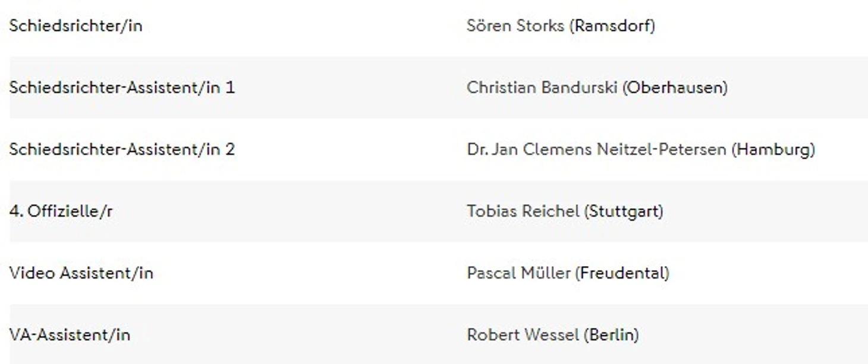Click Pascal Müller (Freudental)

pyautogui.click(x=568, y=273)
